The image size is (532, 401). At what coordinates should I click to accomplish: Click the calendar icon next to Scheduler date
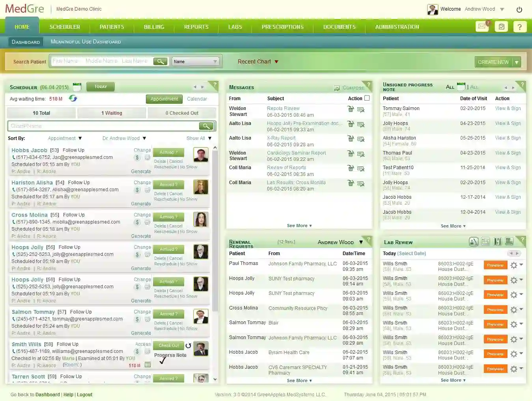[77, 87]
